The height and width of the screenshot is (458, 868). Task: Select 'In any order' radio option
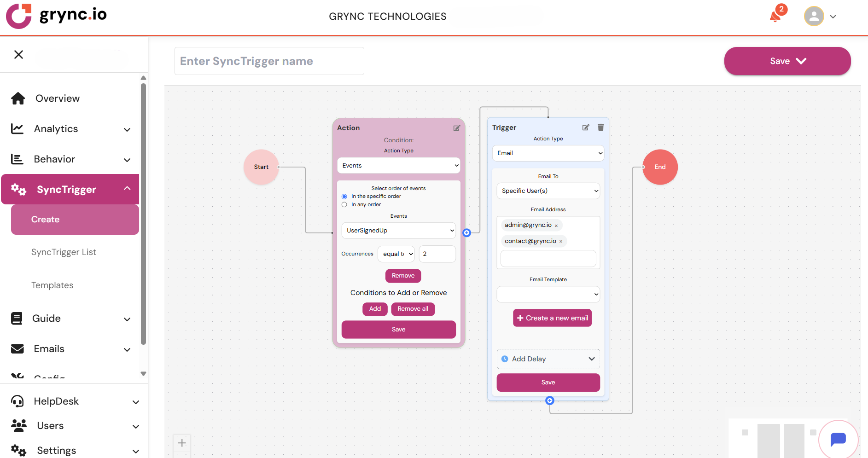(344, 205)
